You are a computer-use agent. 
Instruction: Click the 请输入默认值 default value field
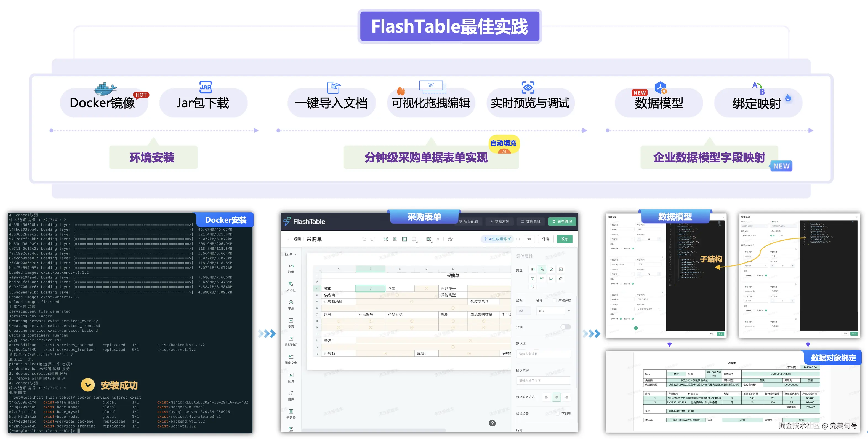click(543, 354)
